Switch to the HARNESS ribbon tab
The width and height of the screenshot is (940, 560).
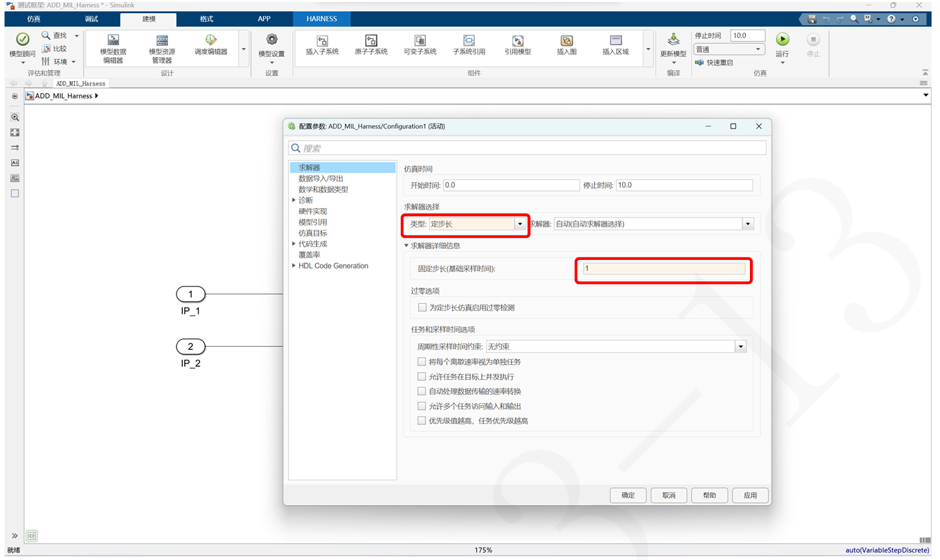coord(321,19)
